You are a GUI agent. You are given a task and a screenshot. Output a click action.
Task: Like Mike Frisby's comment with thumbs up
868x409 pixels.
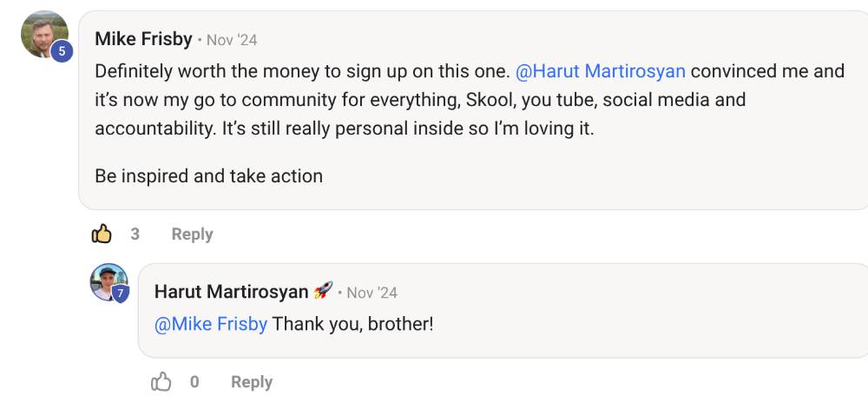[102, 234]
